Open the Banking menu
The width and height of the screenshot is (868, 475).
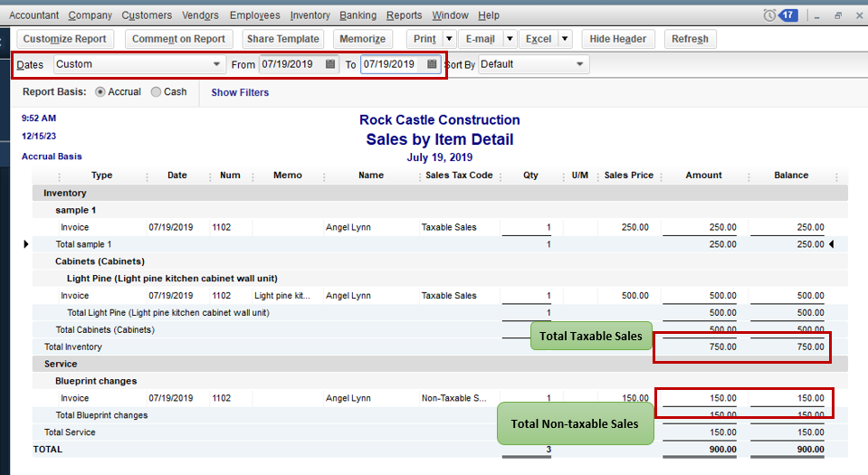click(358, 15)
